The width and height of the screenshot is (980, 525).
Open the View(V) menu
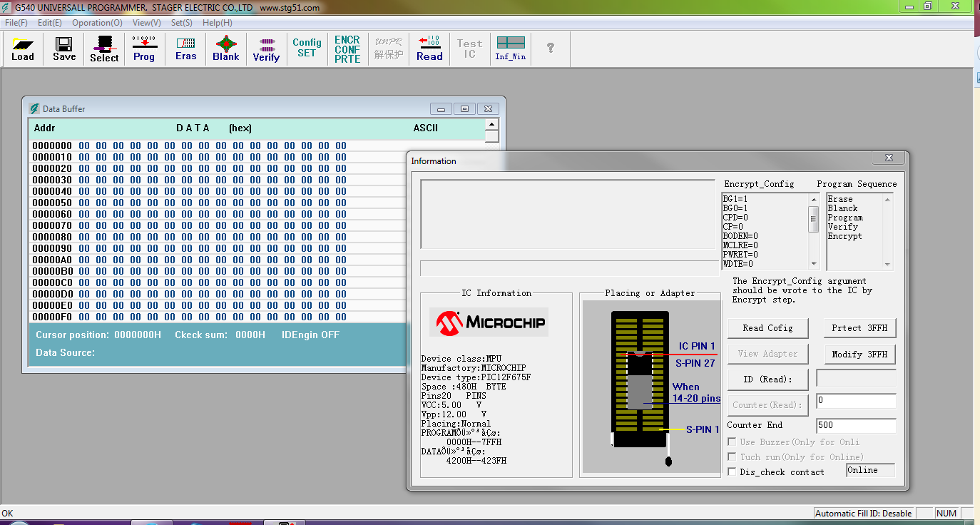click(146, 22)
